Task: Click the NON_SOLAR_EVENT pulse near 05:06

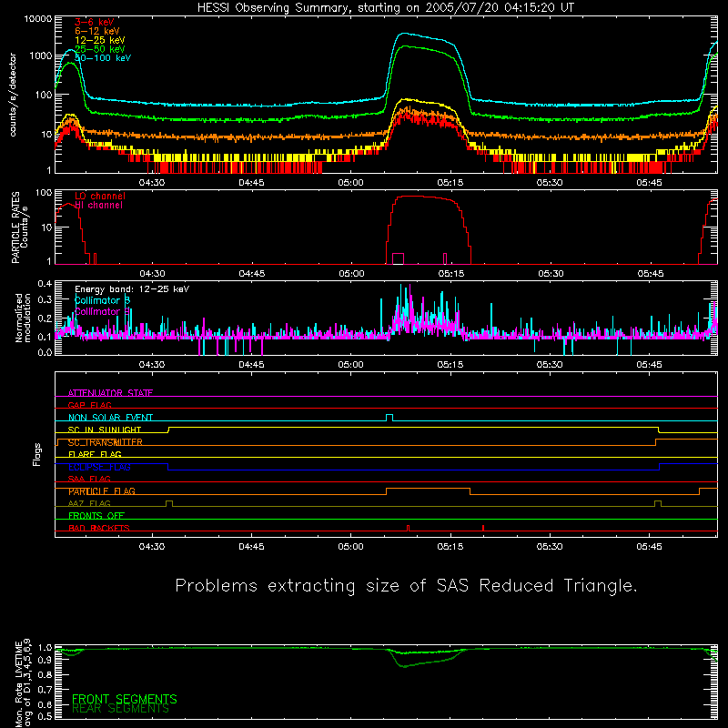Action: [389, 418]
